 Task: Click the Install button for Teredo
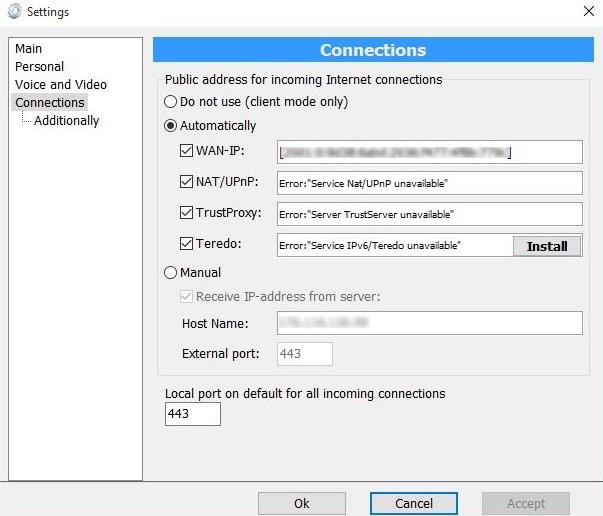click(547, 246)
